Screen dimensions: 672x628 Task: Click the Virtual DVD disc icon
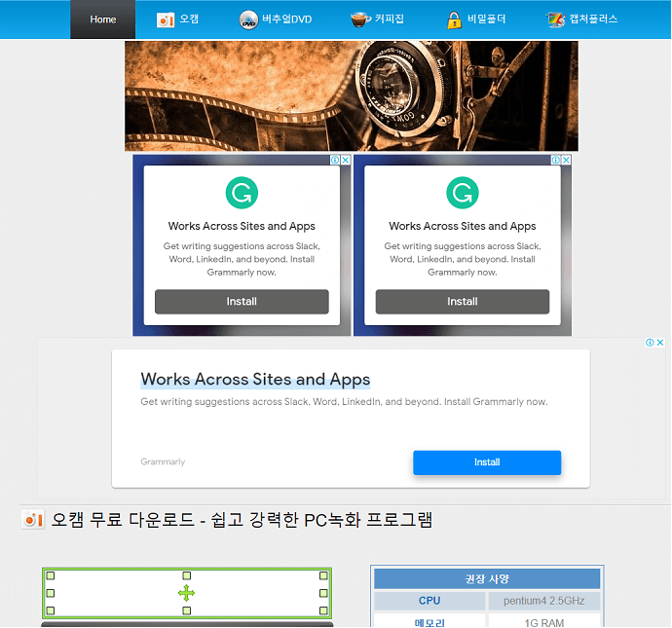pyautogui.click(x=248, y=19)
